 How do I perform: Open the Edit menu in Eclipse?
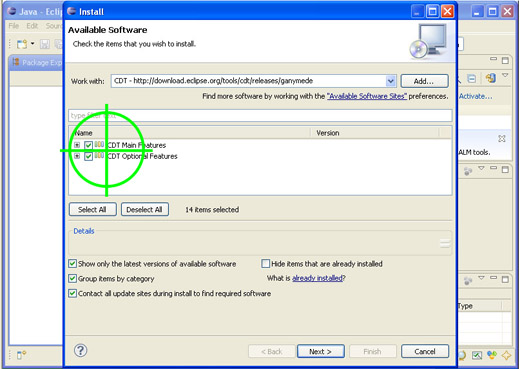pos(32,26)
